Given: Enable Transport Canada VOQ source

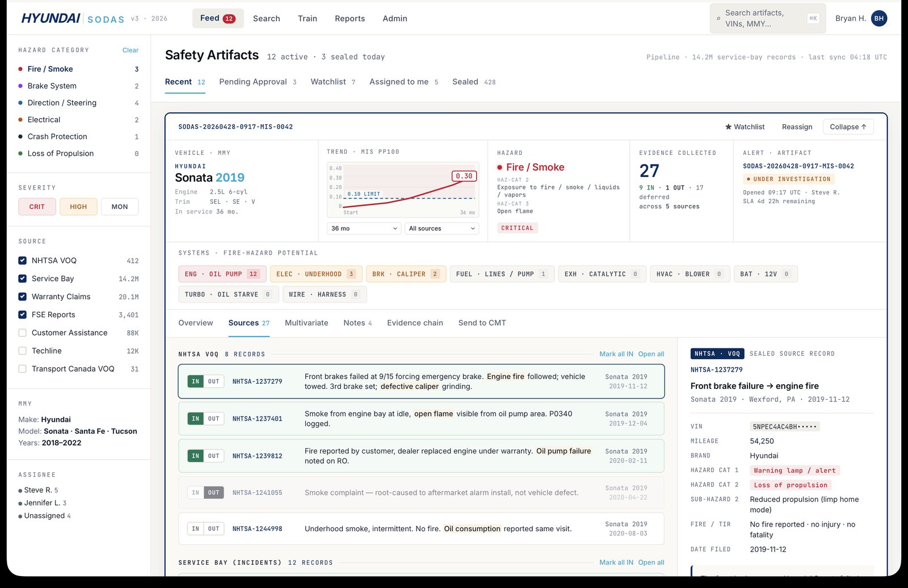Looking at the screenshot, I should point(23,369).
